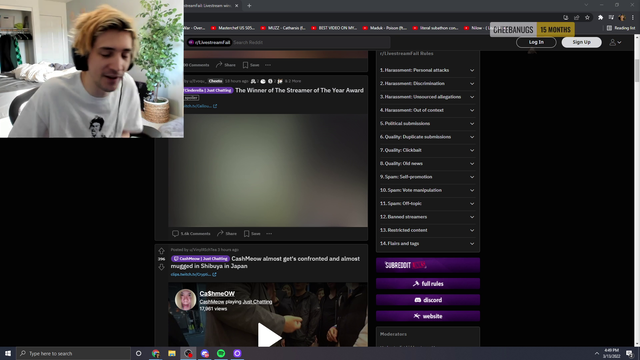Bookmark this page with star icon
Image resolution: width=640 pixels, height=360 pixels.
point(587,18)
